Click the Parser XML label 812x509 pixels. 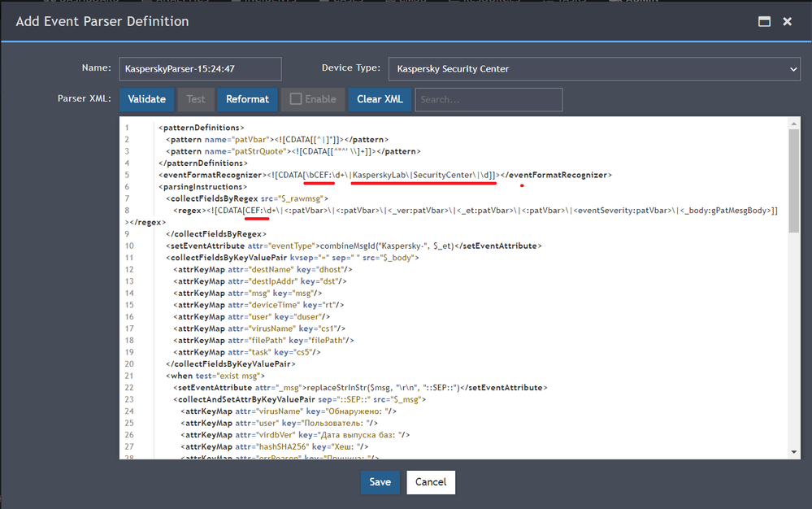click(x=84, y=98)
